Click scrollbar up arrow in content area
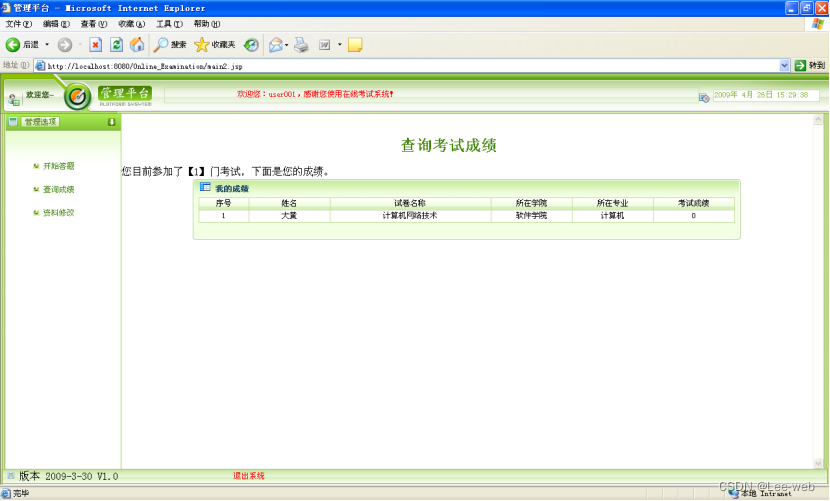This screenshot has width=830, height=501. coord(818,120)
